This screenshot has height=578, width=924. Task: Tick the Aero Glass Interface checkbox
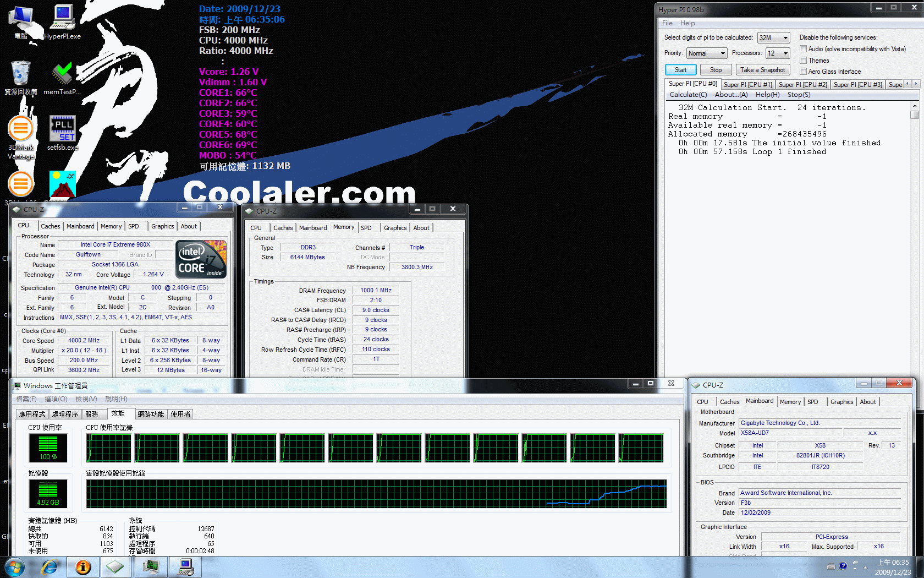(803, 71)
